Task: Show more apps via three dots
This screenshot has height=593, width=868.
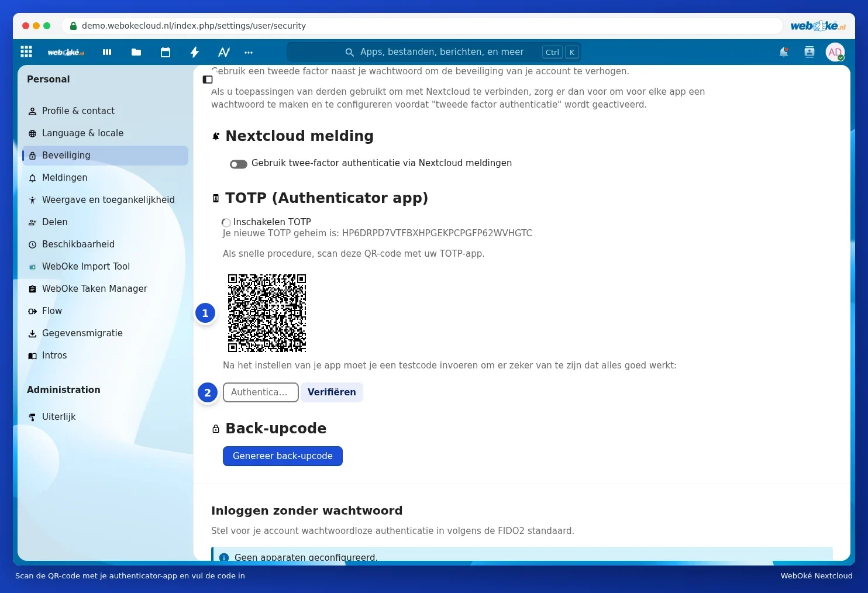Action: coord(249,52)
